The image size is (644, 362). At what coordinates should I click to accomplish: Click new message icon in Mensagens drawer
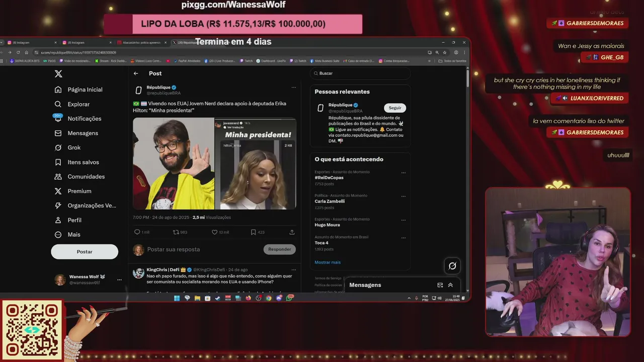pos(440,285)
